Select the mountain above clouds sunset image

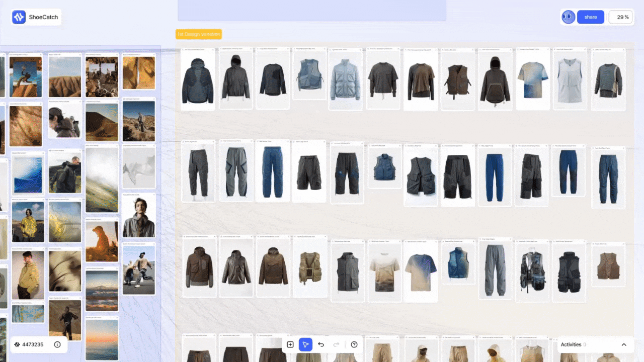click(102, 289)
